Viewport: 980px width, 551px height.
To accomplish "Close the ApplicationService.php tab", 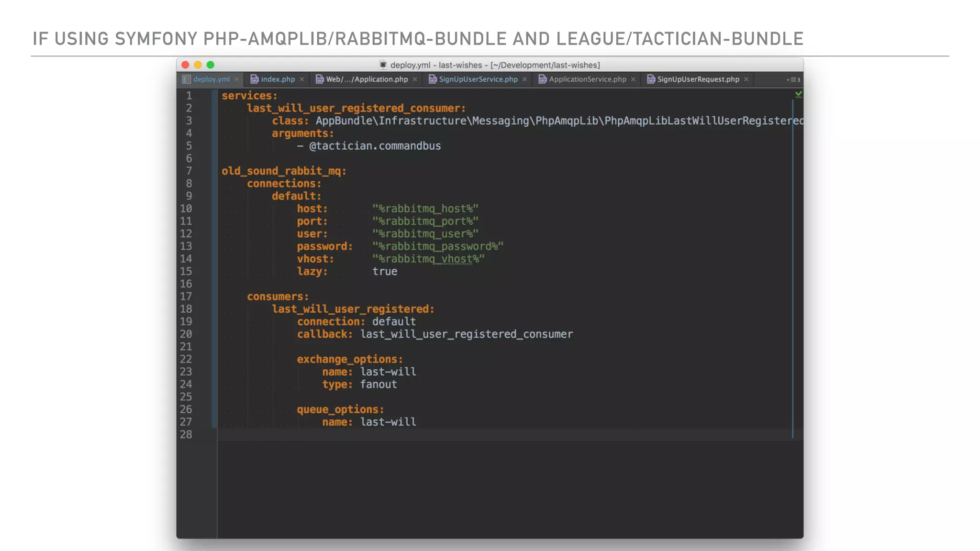I will pos(633,79).
